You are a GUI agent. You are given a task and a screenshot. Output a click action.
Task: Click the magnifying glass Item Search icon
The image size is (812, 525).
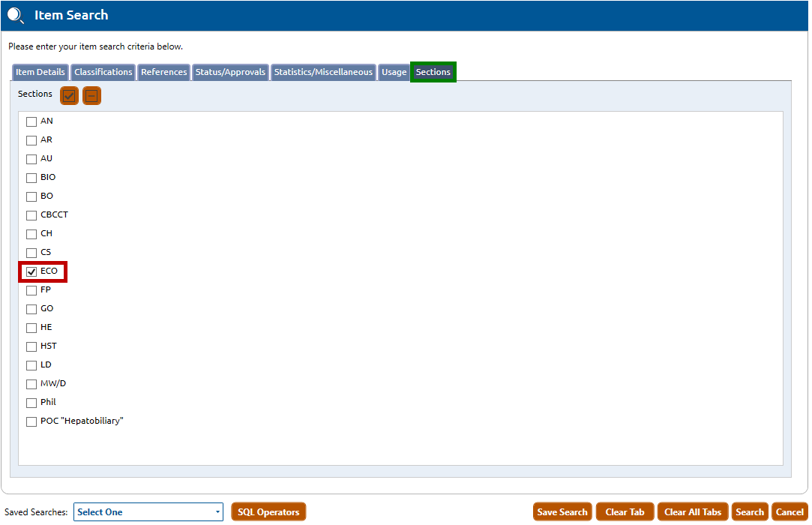point(16,15)
